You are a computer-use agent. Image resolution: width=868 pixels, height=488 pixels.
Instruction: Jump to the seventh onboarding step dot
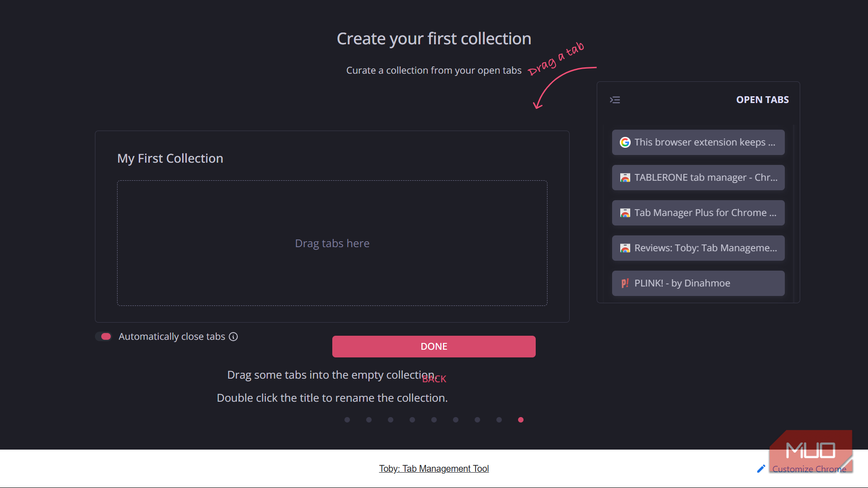point(477,420)
